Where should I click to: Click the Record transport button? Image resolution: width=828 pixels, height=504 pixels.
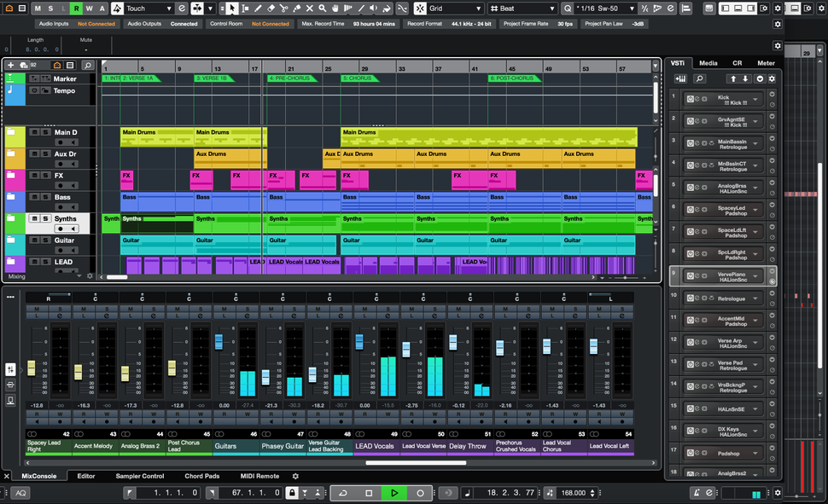click(420, 493)
